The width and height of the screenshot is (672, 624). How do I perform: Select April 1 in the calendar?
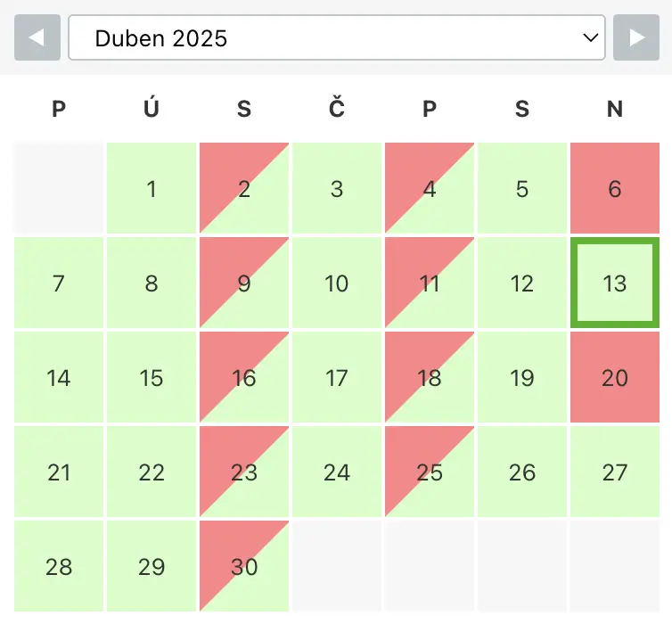tap(152, 189)
